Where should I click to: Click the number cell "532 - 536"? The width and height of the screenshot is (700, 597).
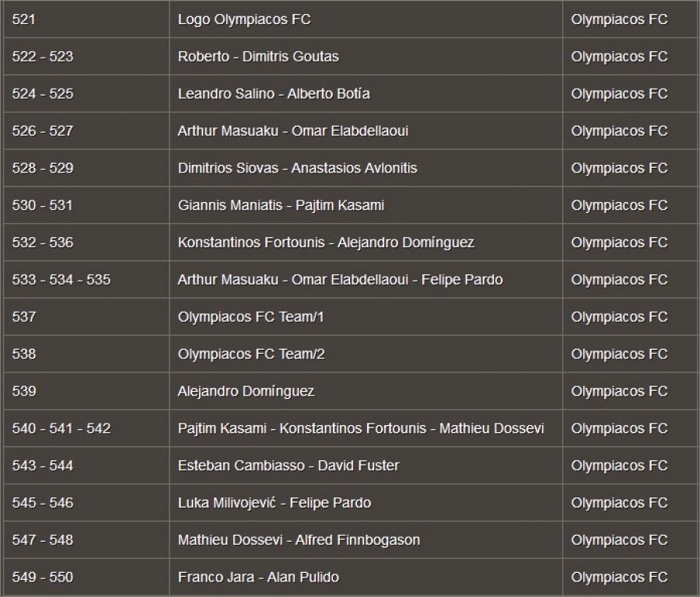[43, 243]
